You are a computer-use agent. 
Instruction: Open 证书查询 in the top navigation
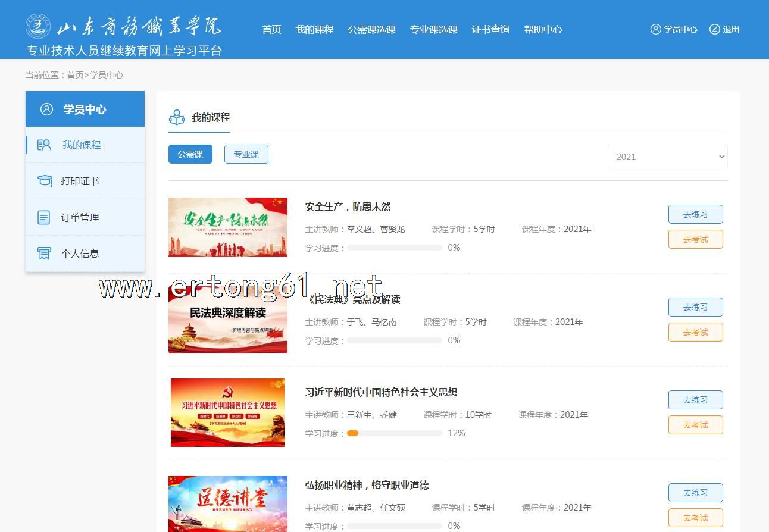(x=490, y=29)
